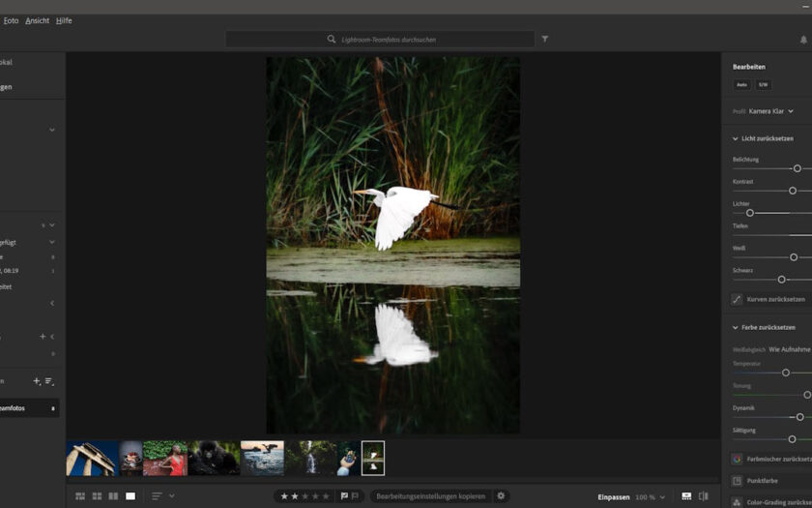Click the Schwarz slider handle
Screen dimensions: 812x508
781,280
